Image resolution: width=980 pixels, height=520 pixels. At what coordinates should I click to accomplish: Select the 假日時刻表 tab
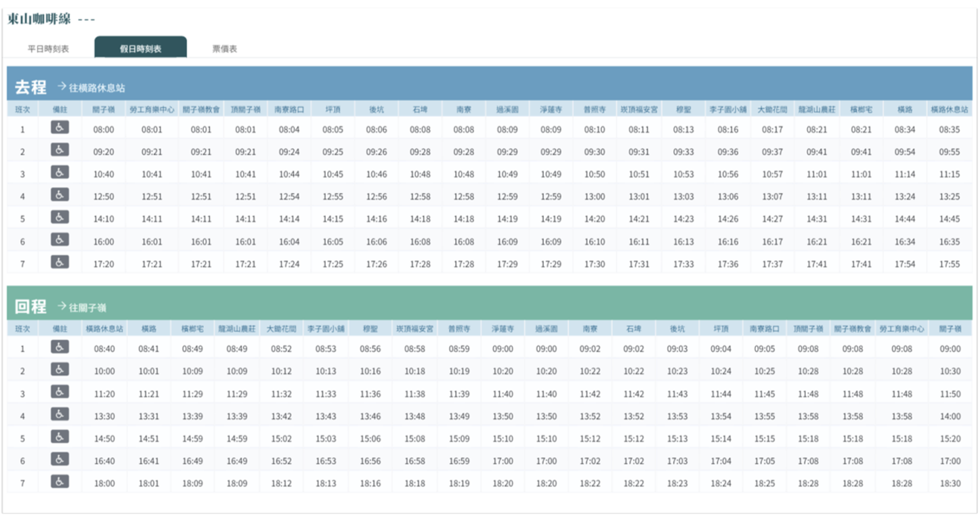click(140, 49)
